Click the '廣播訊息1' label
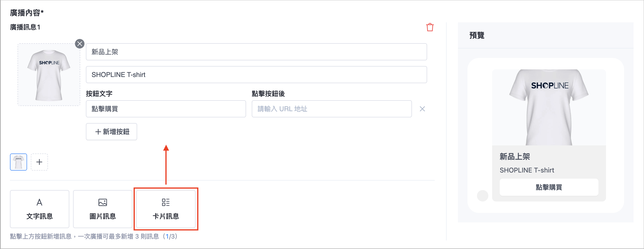 tap(25, 27)
